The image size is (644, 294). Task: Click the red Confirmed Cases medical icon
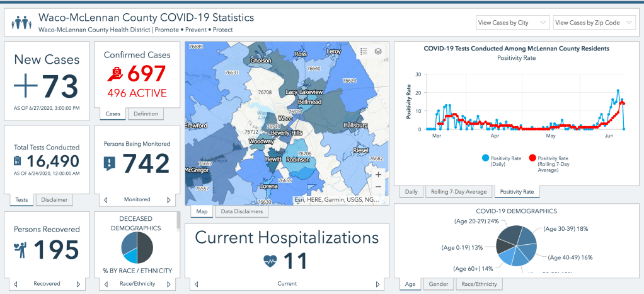point(115,75)
